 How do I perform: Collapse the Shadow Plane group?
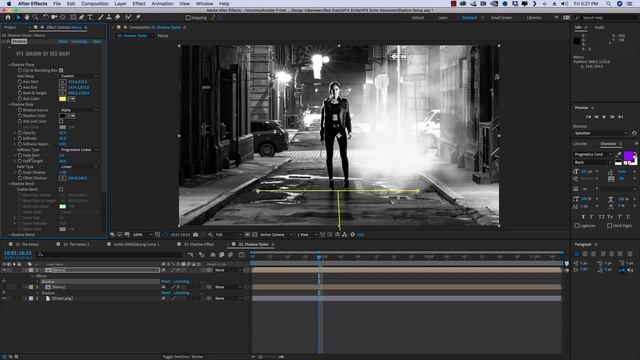point(9,64)
